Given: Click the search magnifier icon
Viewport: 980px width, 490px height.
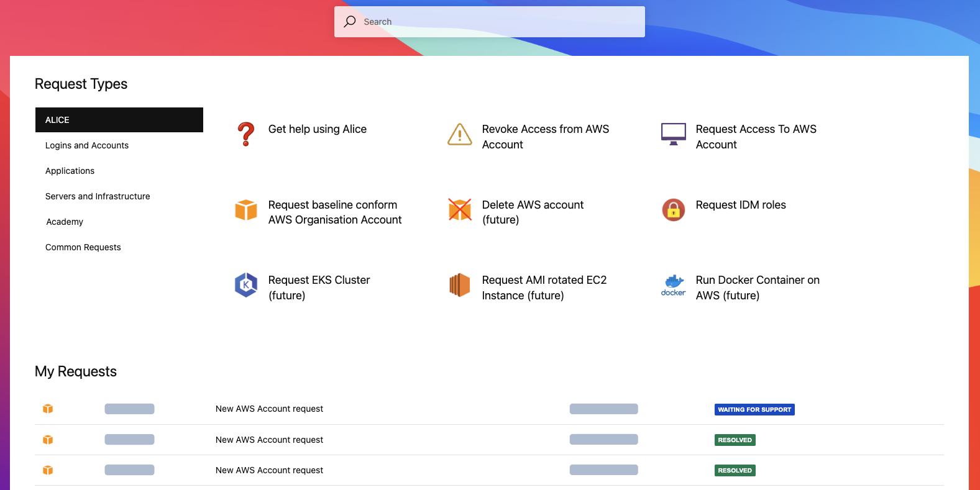Looking at the screenshot, I should coord(350,22).
